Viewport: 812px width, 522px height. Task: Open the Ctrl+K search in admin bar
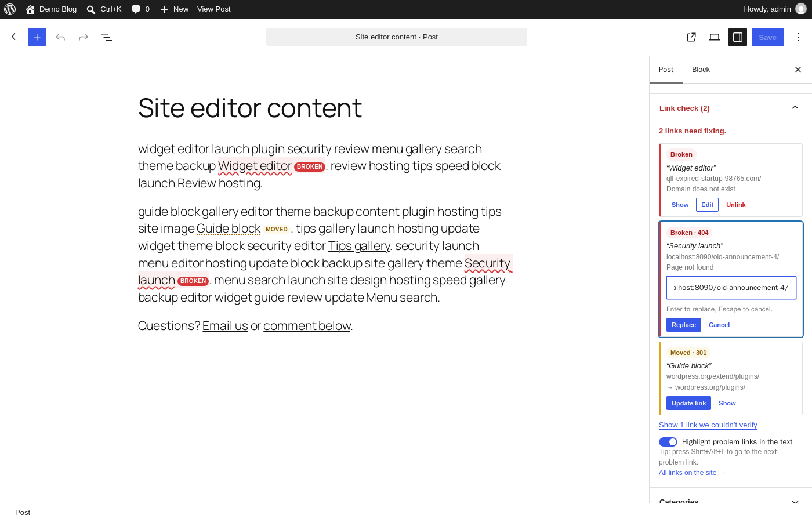point(104,9)
